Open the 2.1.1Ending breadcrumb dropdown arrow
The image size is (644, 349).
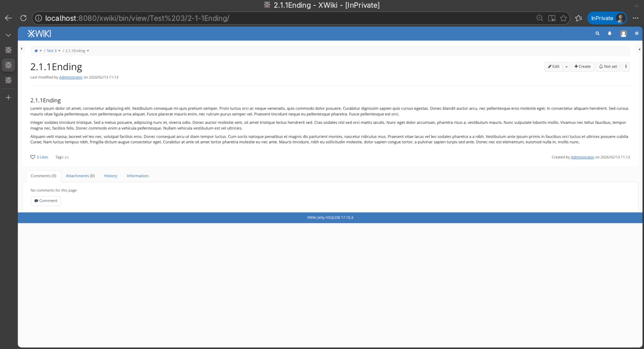88,51
